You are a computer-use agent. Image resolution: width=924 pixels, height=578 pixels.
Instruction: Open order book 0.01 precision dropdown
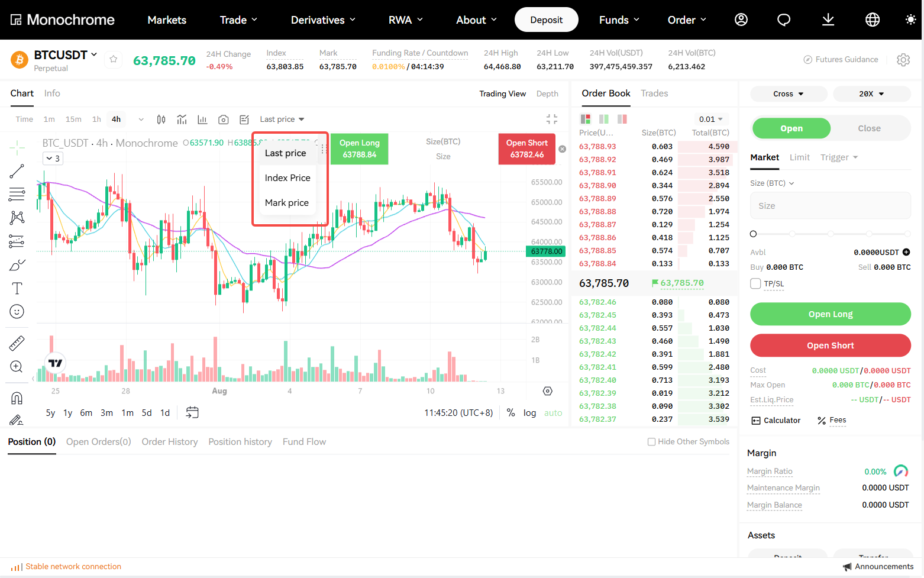(710, 120)
